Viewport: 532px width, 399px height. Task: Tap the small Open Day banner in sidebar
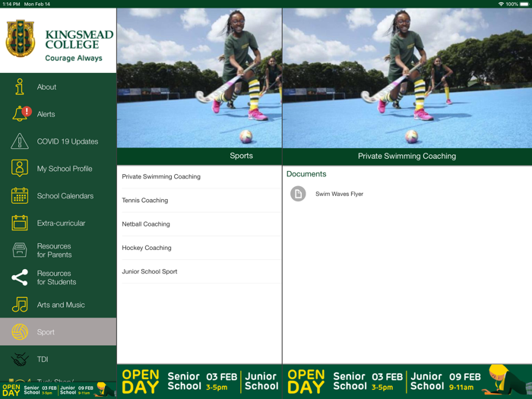(58, 389)
